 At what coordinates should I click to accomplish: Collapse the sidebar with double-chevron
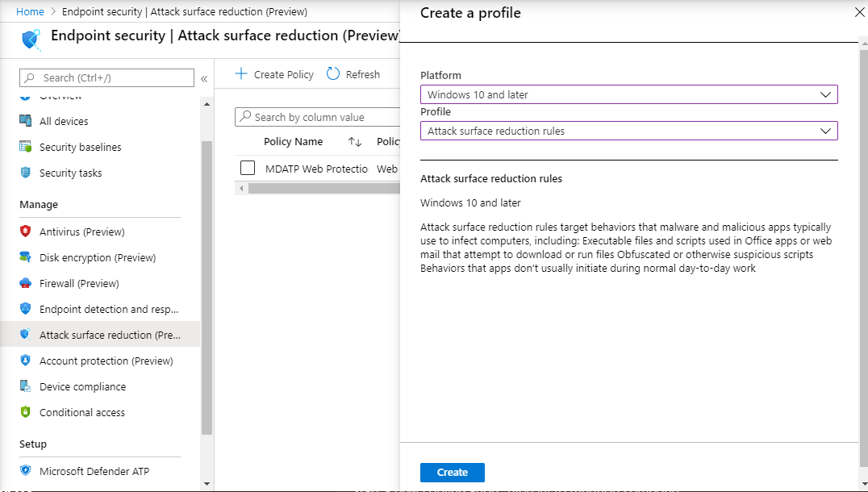point(204,78)
